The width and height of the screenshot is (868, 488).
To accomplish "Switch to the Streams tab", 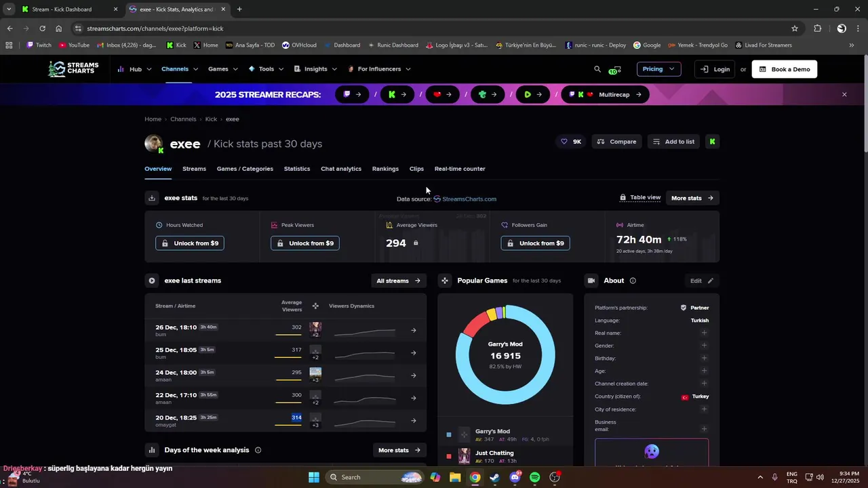I will click(194, 169).
